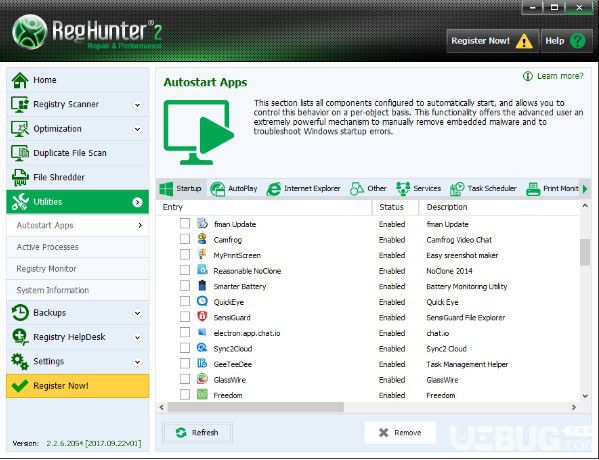Expand the Optimization section arrow
599x460 pixels.
point(138,129)
